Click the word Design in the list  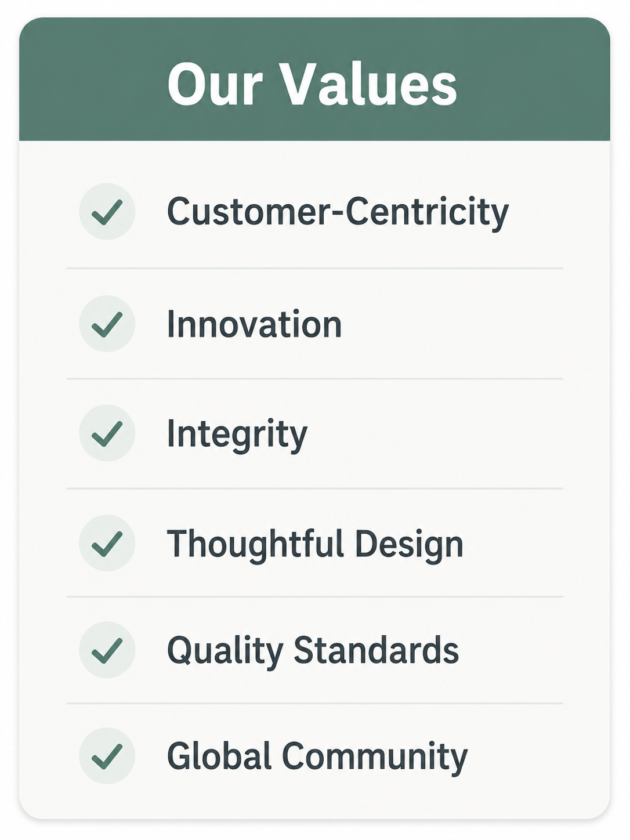(x=409, y=545)
